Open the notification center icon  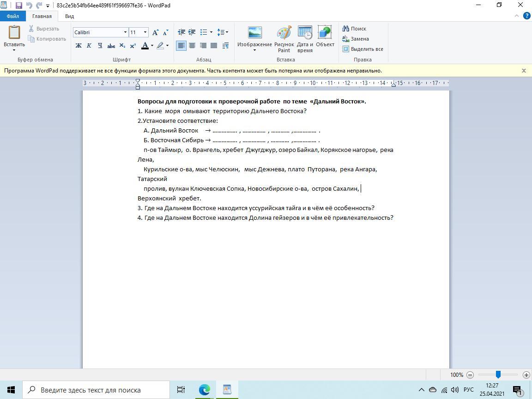click(x=517, y=390)
